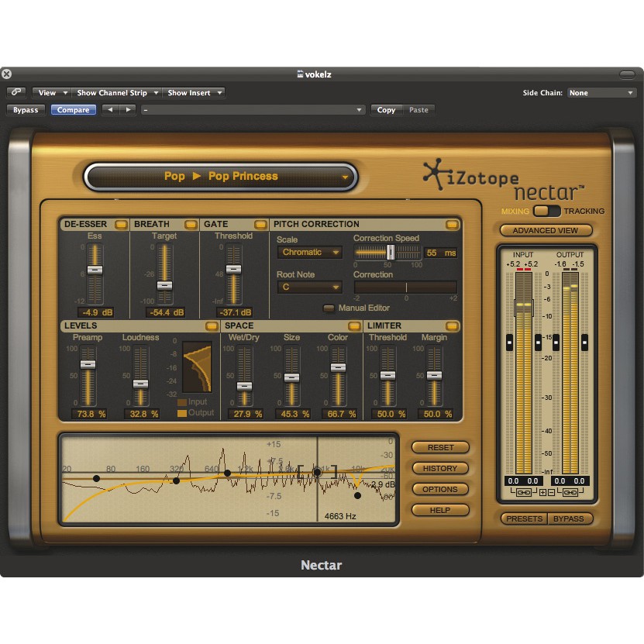Viewport: 644px width, 644px height.
Task: Click the Space Size slider handle
Action: click(x=291, y=377)
